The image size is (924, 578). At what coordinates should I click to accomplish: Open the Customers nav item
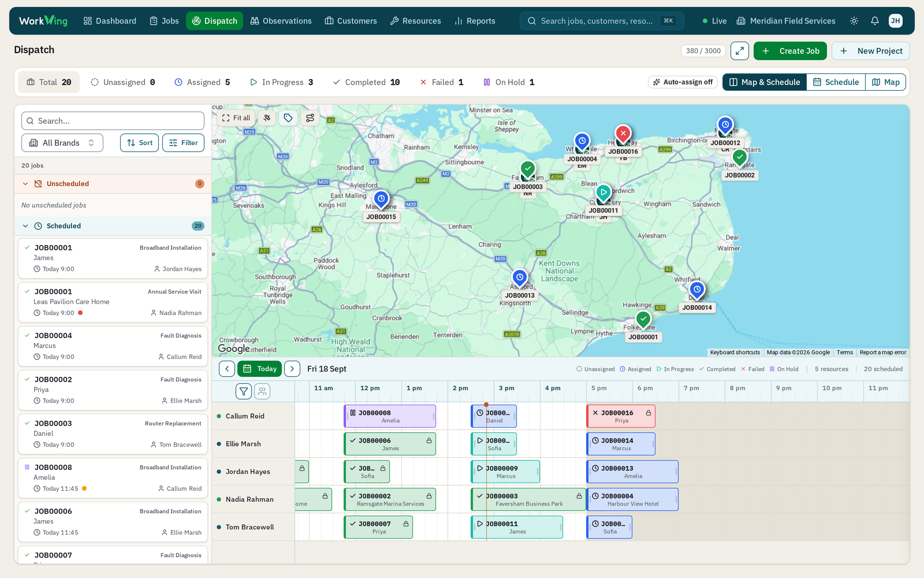click(351, 21)
